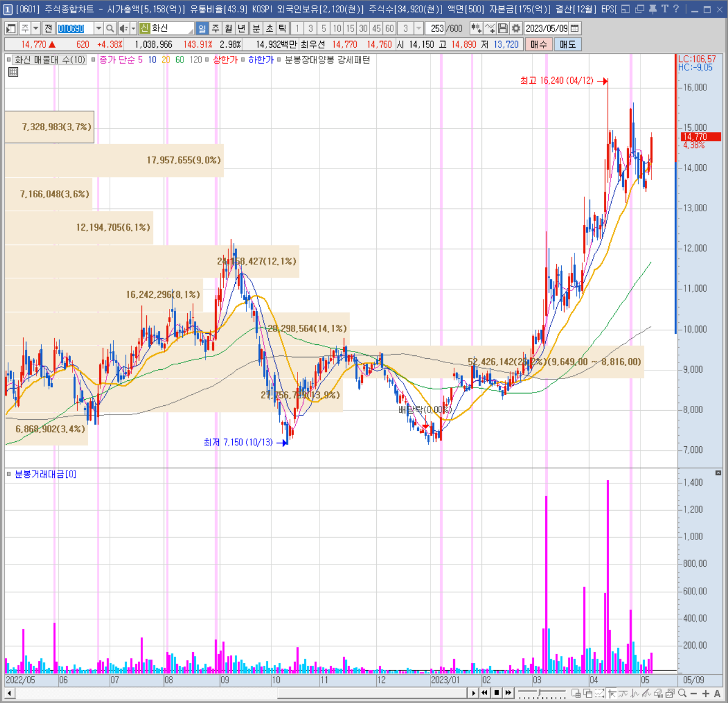Click the T text icon in title bar
The image size is (728, 703).
(x=665, y=9)
